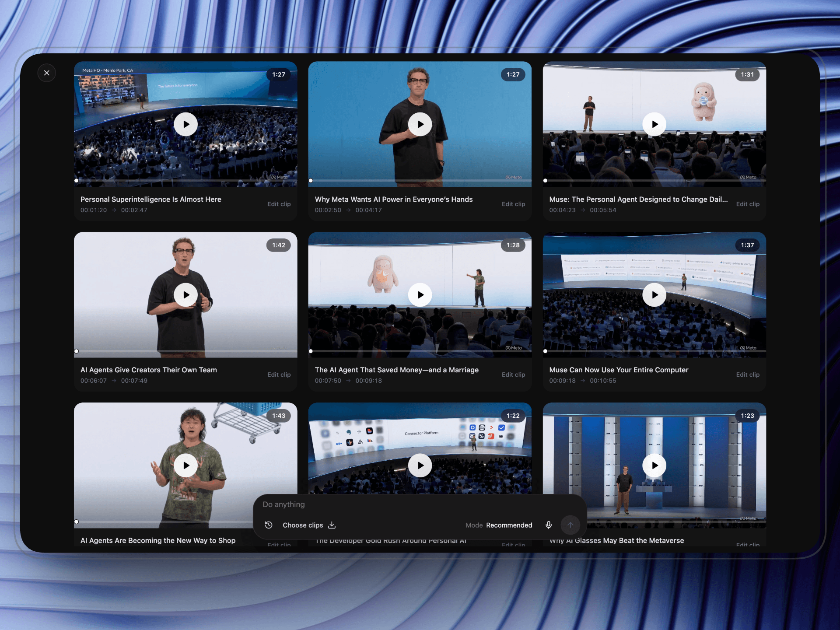Click title 'AI Agents Give Creators Their Own Team'

(149, 370)
